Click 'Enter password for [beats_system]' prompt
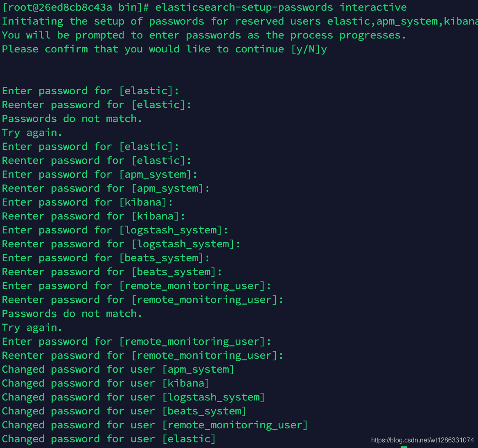The width and height of the screenshot is (478, 448). pyautogui.click(x=106, y=258)
